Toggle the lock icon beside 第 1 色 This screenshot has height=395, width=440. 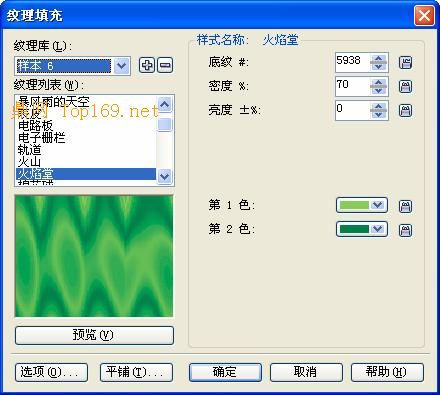coord(405,206)
